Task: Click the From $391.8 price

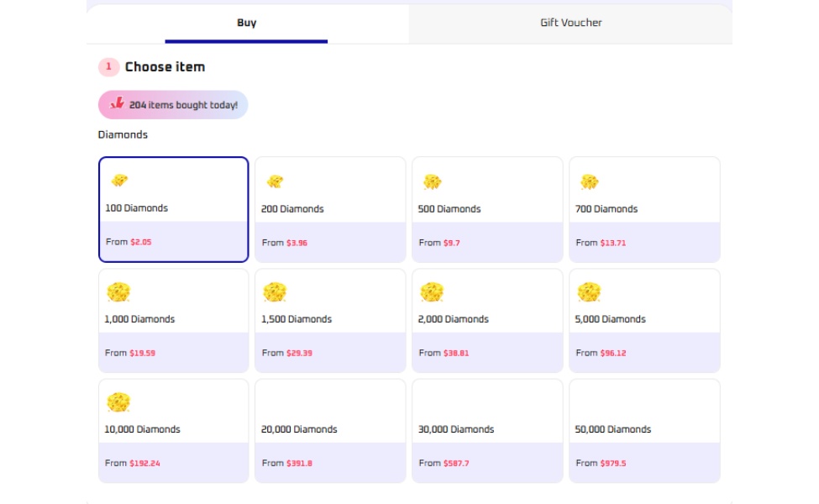Action: pyautogui.click(x=286, y=464)
